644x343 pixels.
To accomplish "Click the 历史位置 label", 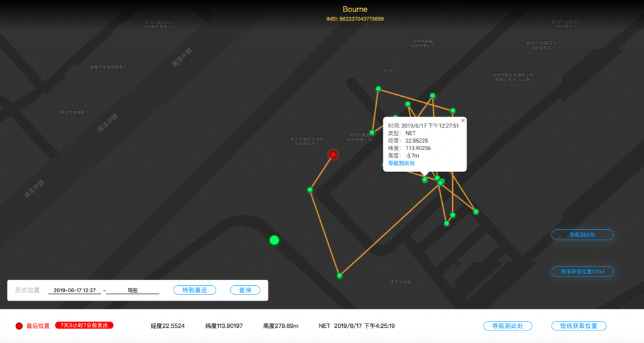I will point(28,290).
